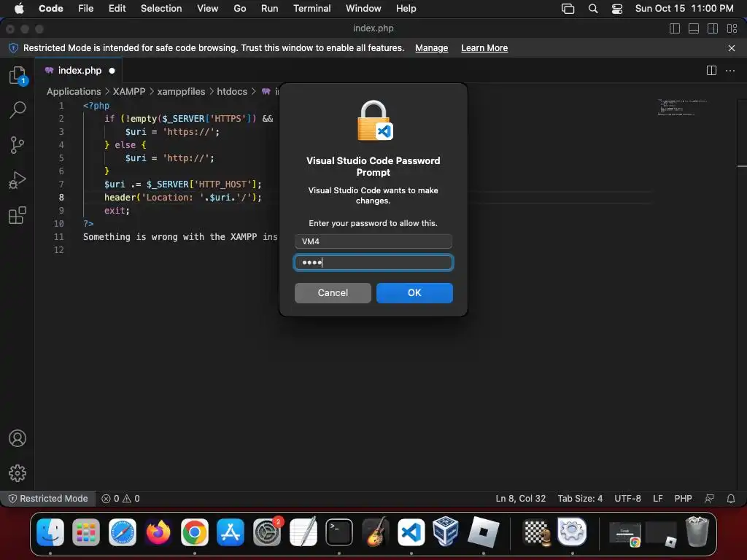Open editor More Actions ellipsis
Viewport: 747px width, 560px height.
click(x=729, y=71)
